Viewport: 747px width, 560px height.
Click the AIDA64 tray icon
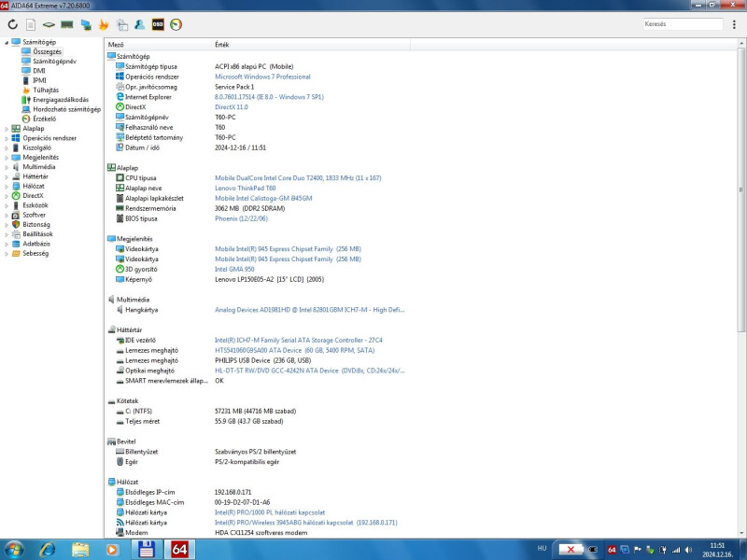[x=612, y=550]
